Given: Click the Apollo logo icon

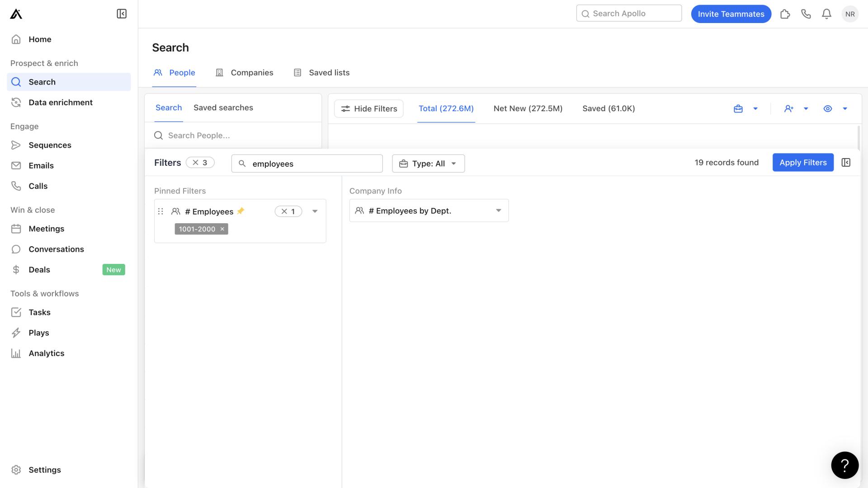Looking at the screenshot, I should pos(16,14).
